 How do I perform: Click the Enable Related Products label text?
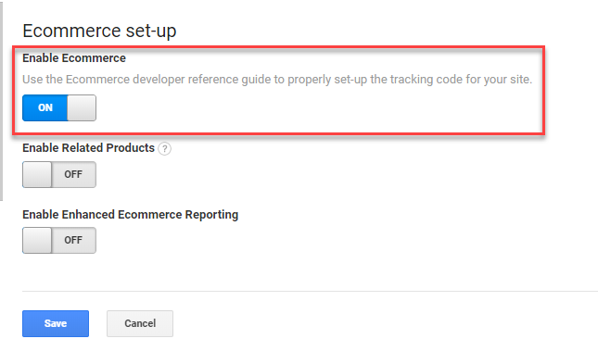point(88,148)
